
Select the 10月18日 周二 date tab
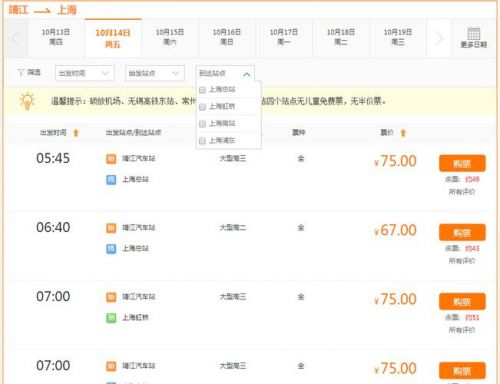(x=341, y=37)
